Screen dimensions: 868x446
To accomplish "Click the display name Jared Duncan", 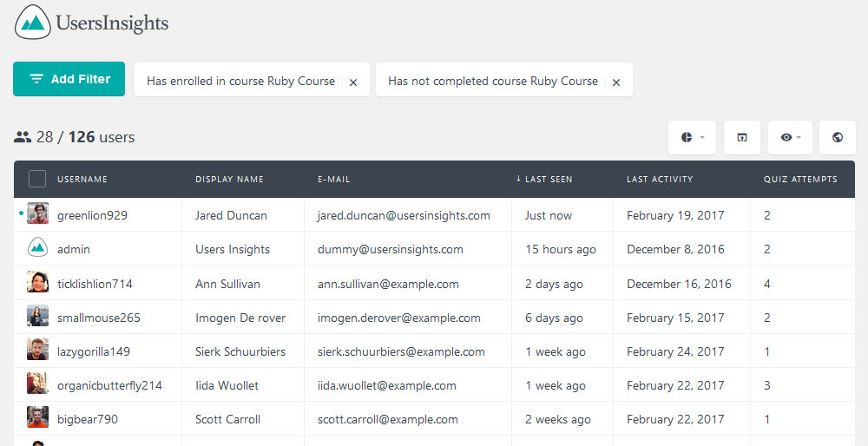I will [231, 216].
